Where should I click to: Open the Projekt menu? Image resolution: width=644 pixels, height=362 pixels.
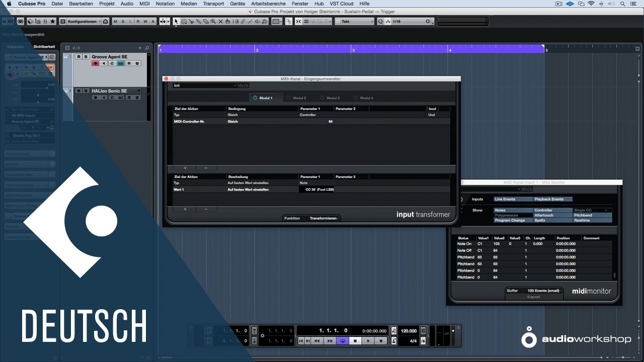coord(107,4)
